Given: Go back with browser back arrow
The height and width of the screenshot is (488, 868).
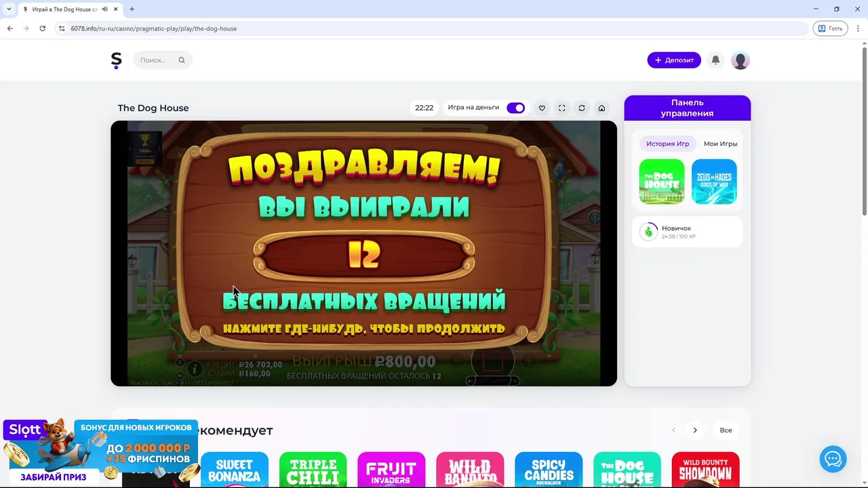Looking at the screenshot, I should tap(9, 28).
